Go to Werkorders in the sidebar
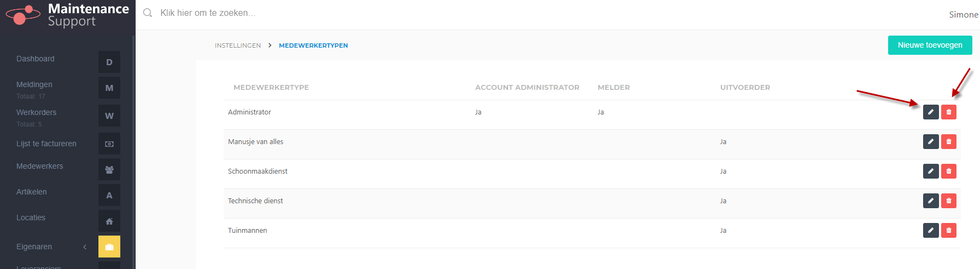The height and width of the screenshot is (269, 980). [37, 112]
